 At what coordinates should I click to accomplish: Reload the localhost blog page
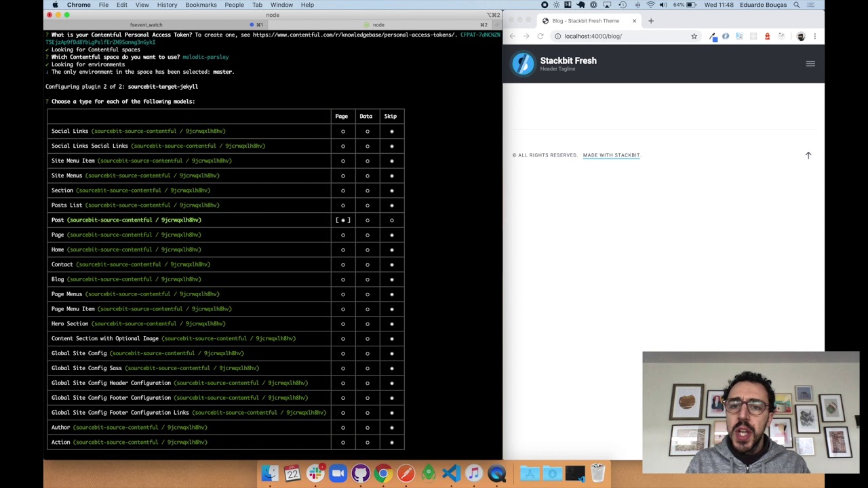(540, 36)
